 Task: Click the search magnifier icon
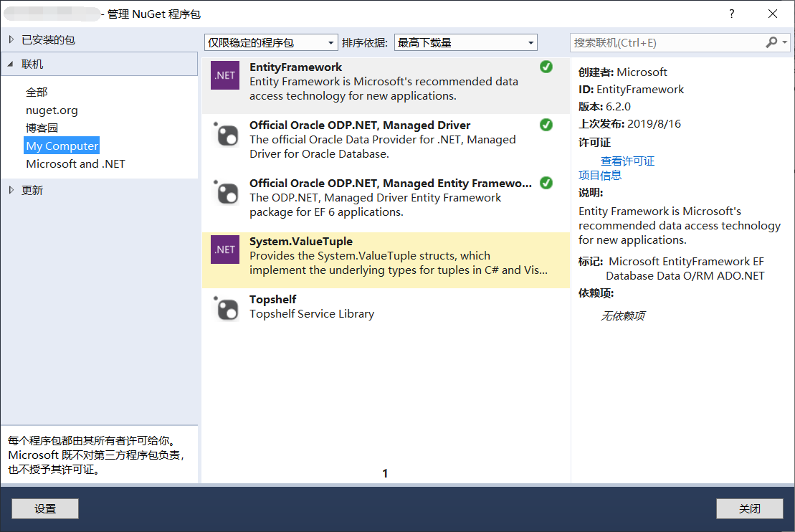[771, 42]
